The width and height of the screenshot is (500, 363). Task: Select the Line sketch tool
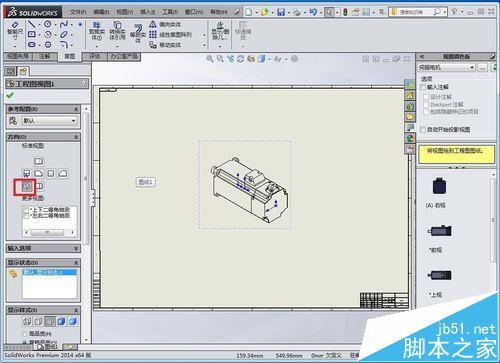32,24
